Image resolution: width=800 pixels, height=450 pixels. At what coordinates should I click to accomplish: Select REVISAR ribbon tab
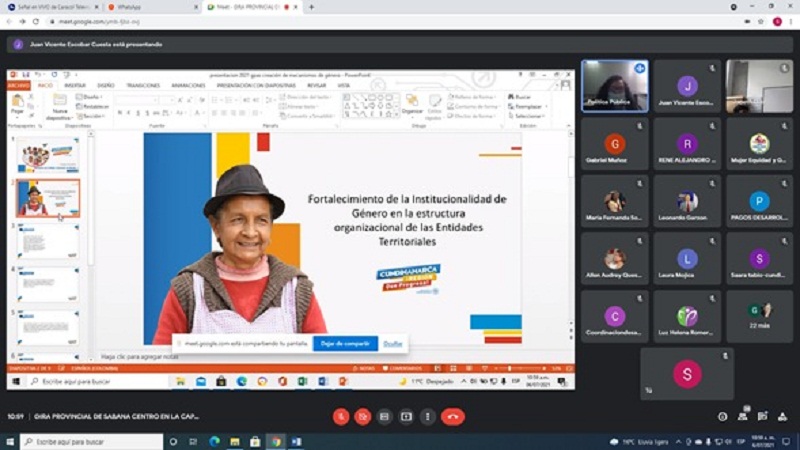[317, 85]
